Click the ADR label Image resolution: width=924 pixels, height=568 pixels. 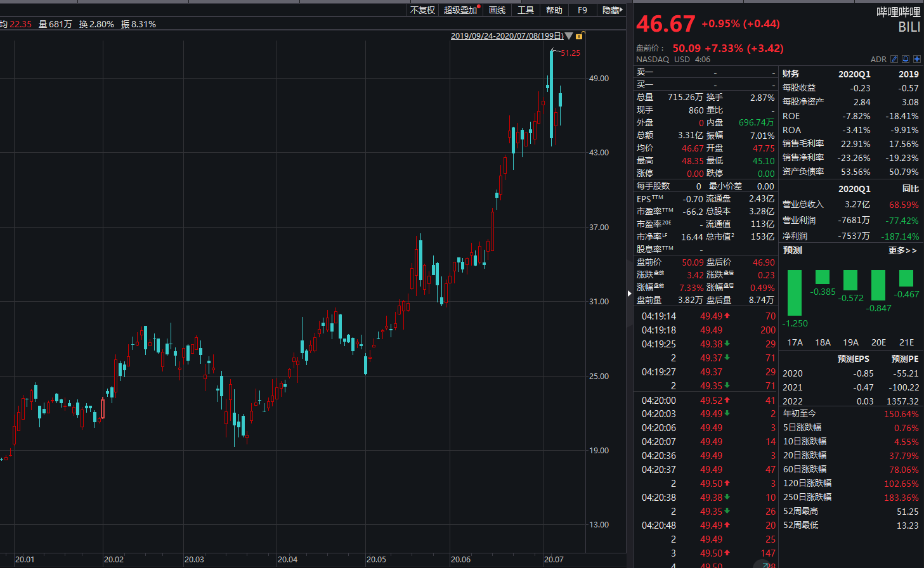(878, 60)
